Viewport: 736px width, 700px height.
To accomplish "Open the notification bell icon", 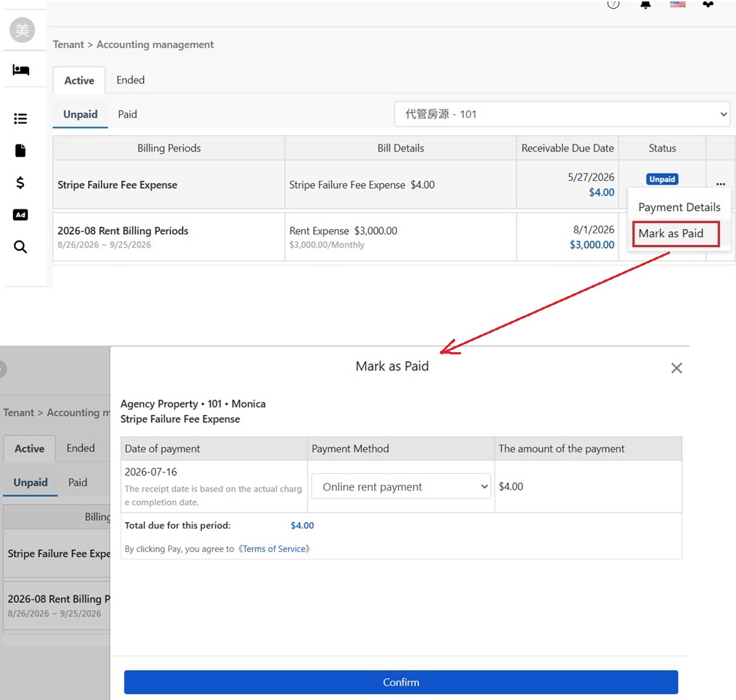I will 646,4.
